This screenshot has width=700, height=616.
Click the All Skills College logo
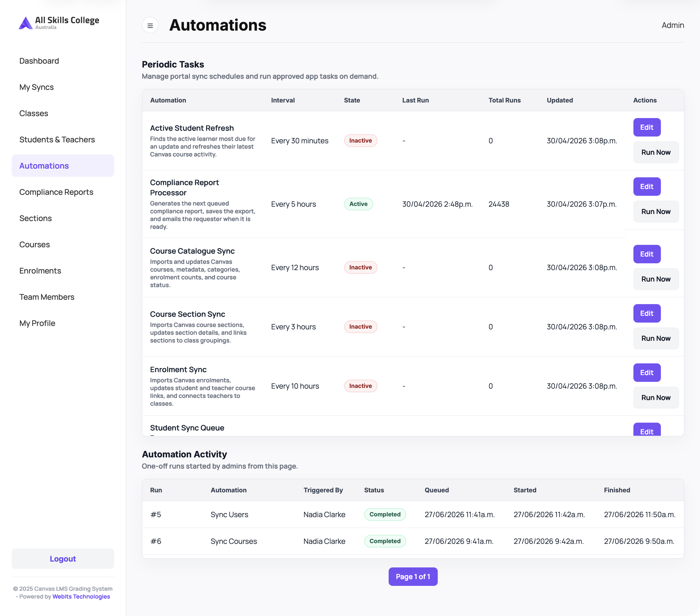tap(59, 23)
